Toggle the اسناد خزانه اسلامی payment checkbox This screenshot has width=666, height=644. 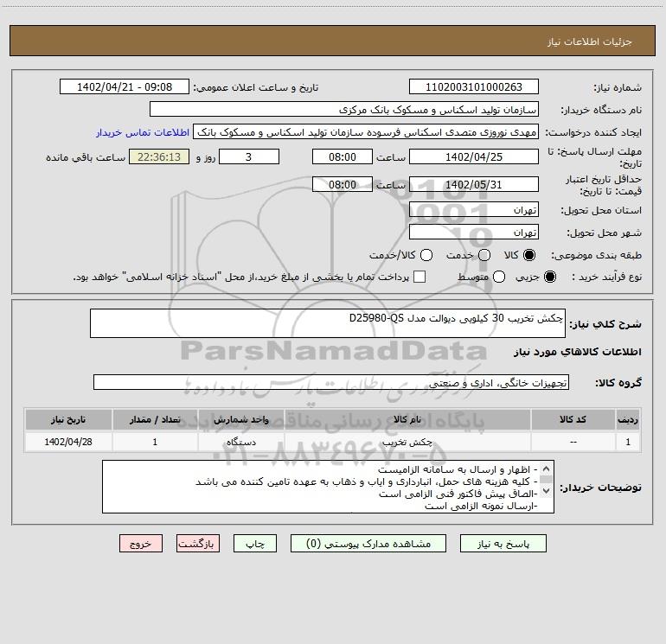point(419,277)
